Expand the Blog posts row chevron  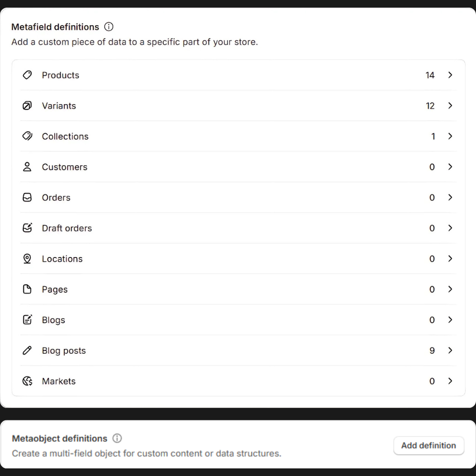[450, 351]
